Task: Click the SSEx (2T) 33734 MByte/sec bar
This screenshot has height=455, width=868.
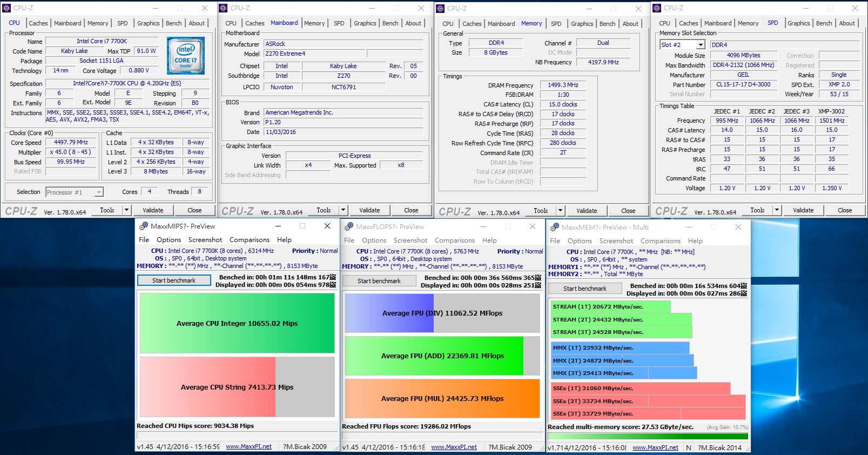Action: (648, 401)
